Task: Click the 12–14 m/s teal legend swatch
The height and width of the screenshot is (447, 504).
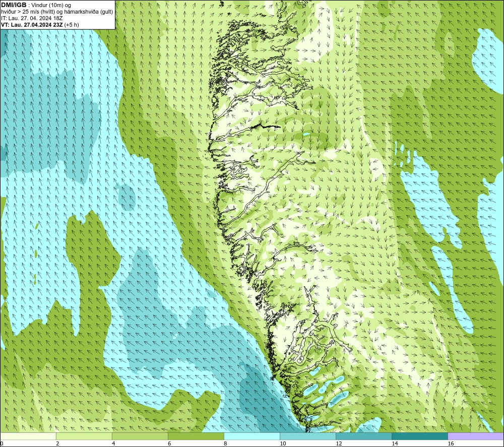Action: (363, 436)
